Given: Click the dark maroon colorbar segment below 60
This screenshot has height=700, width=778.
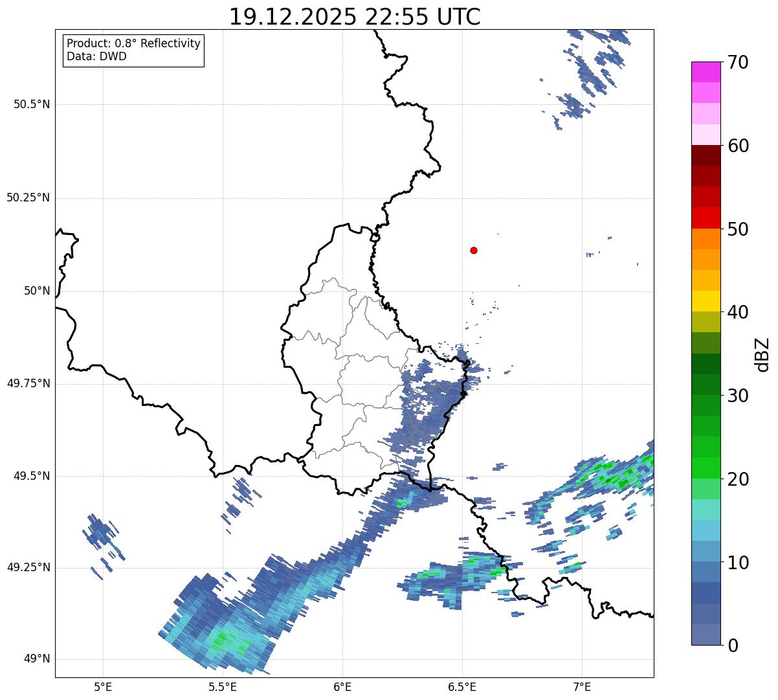Looking at the screenshot, I should [706, 155].
